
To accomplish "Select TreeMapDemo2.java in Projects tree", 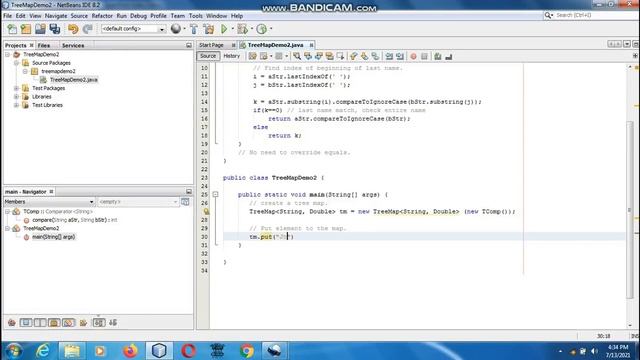I will (x=73, y=80).
